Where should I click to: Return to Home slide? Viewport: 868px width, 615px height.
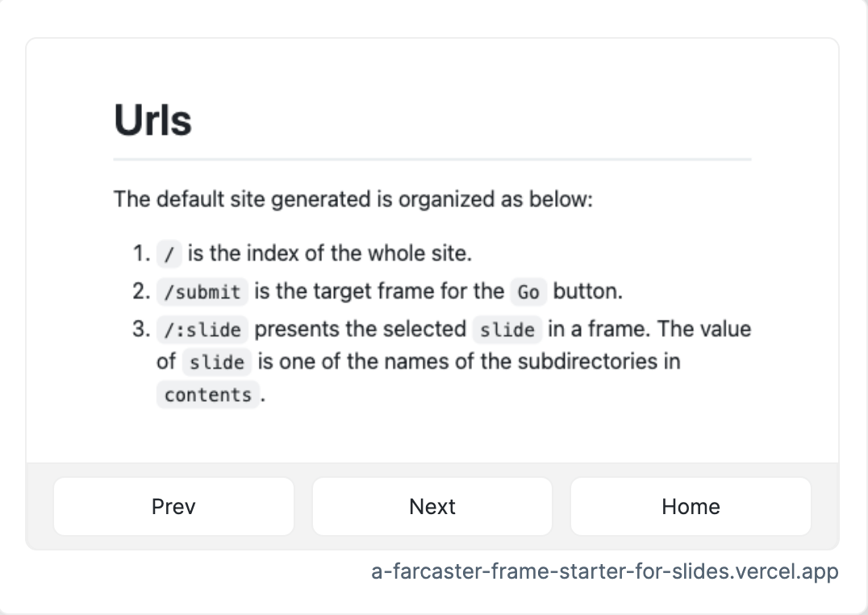coord(691,506)
